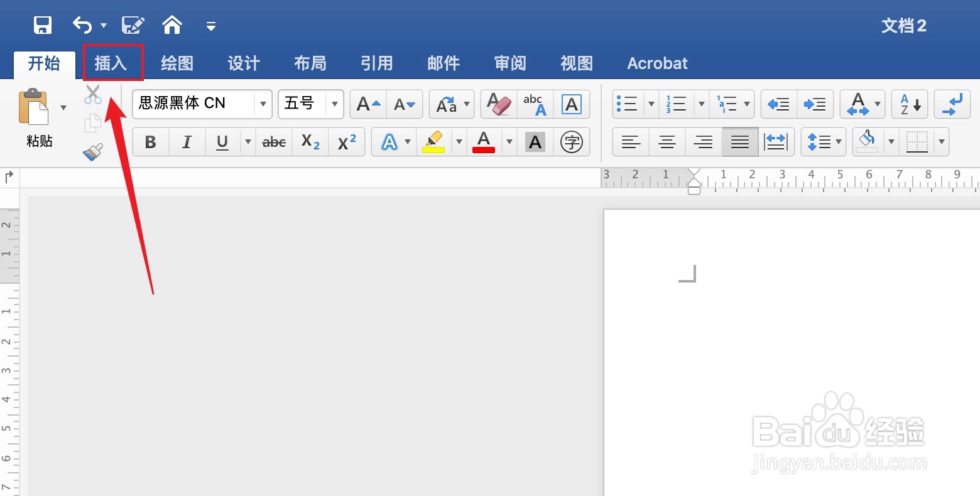980x496 pixels.
Task: Click the Paste clipboard icon
Action: click(x=35, y=107)
